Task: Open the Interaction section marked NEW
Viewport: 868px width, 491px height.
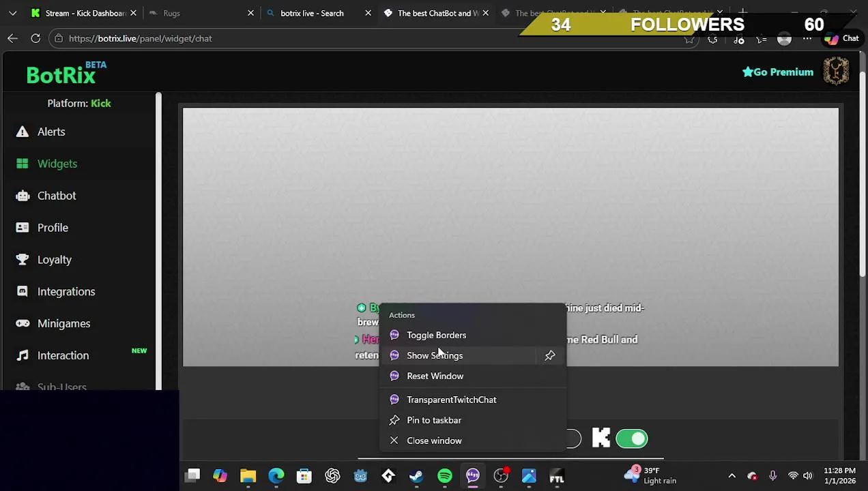Action: [63, 355]
